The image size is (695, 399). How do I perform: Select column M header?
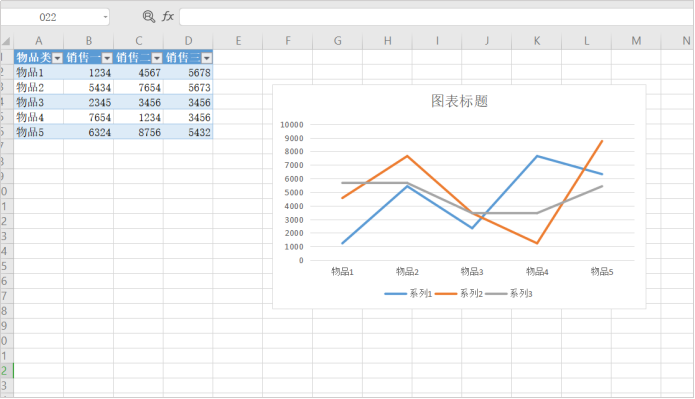coord(636,41)
